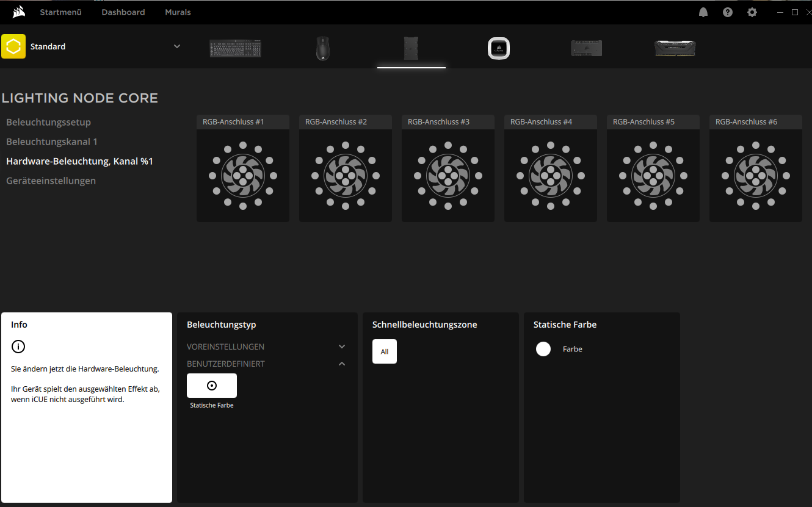Select fan in RGB-Anschluss #4
Screen dimensions: 812x507
coord(551,176)
